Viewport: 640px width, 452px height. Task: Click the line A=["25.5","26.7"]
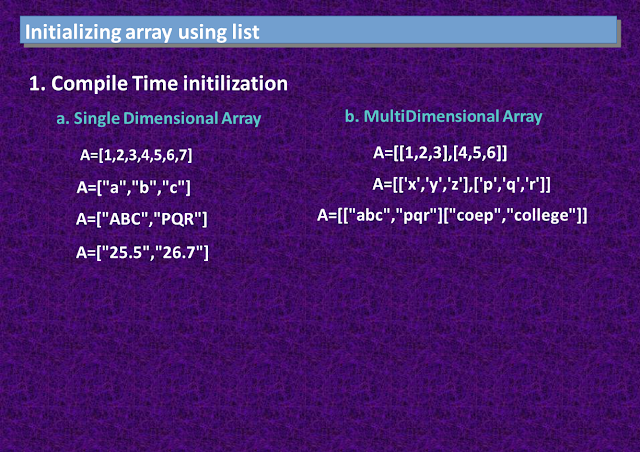142,252
